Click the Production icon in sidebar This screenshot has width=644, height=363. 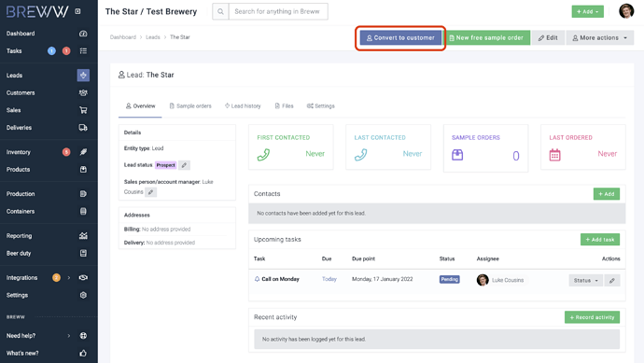[x=83, y=194]
